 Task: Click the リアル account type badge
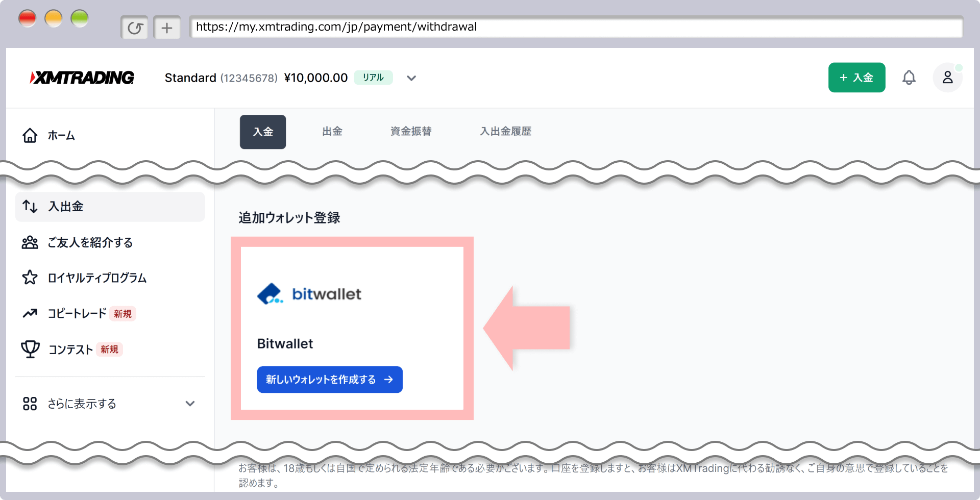point(373,78)
